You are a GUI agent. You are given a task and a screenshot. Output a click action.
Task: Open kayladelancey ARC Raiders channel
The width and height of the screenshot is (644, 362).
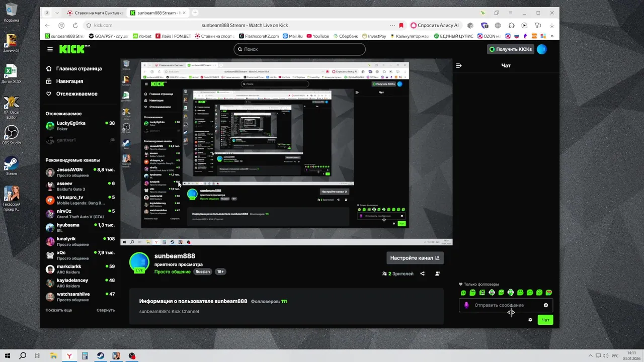pyautogui.click(x=80, y=283)
